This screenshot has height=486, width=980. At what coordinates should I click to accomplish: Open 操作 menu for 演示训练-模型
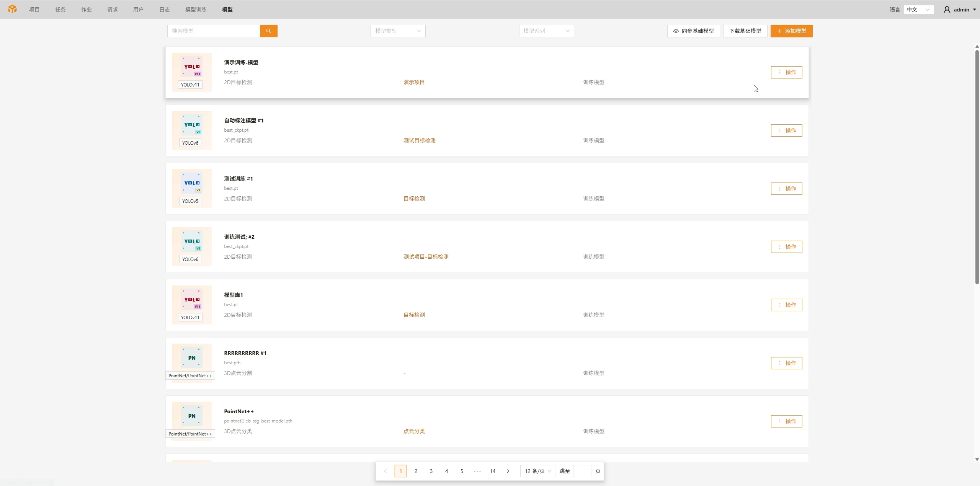[x=786, y=72]
